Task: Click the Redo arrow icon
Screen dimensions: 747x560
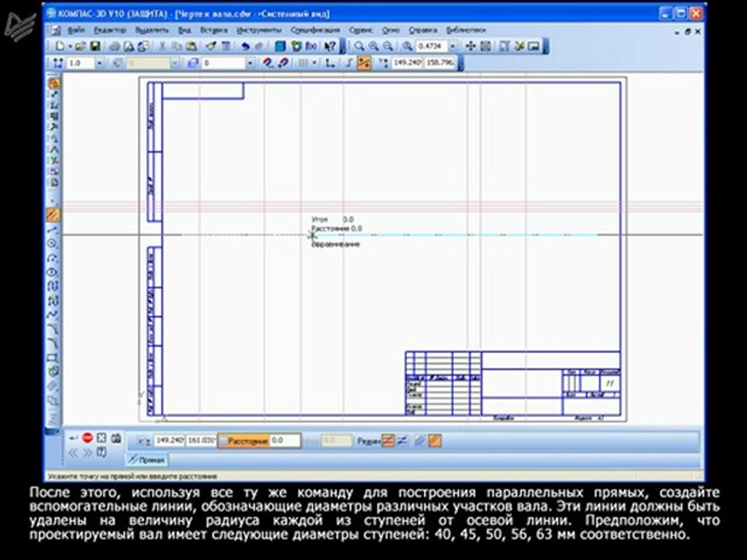Action: coord(260,46)
